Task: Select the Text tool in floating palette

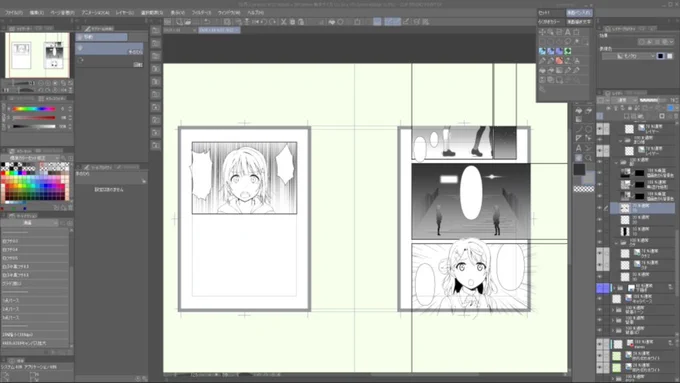Action: (x=568, y=32)
